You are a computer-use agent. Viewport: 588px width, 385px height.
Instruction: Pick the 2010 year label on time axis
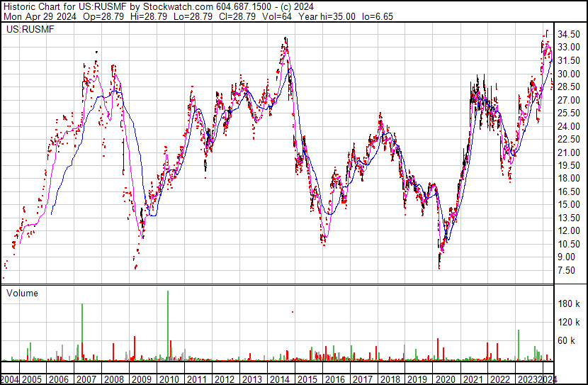(170, 379)
